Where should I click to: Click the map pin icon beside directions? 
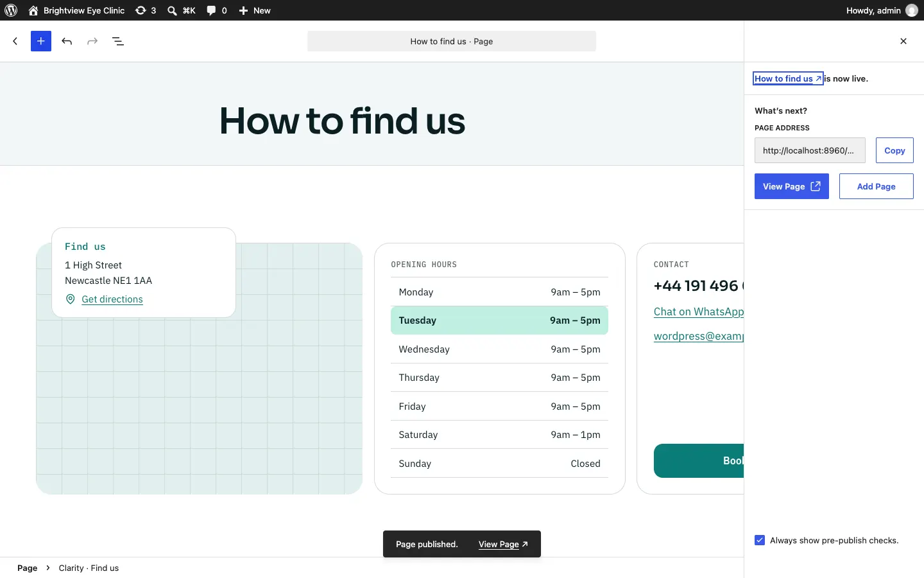point(71,299)
